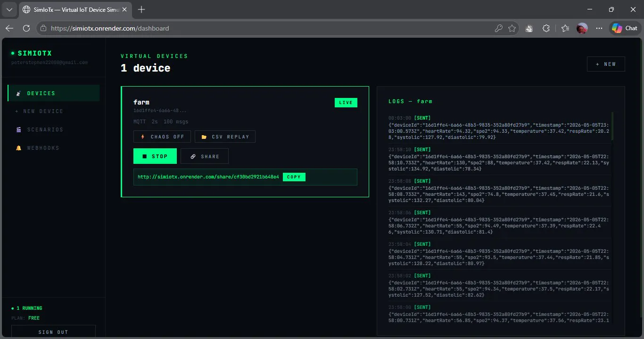Select the log entry at 23:58:06

tap(499, 222)
